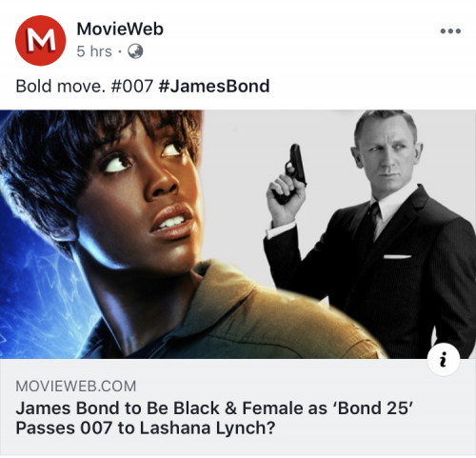Follow the #007 hashtag
The width and height of the screenshot is (476, 458).
(x=132, y=86)
